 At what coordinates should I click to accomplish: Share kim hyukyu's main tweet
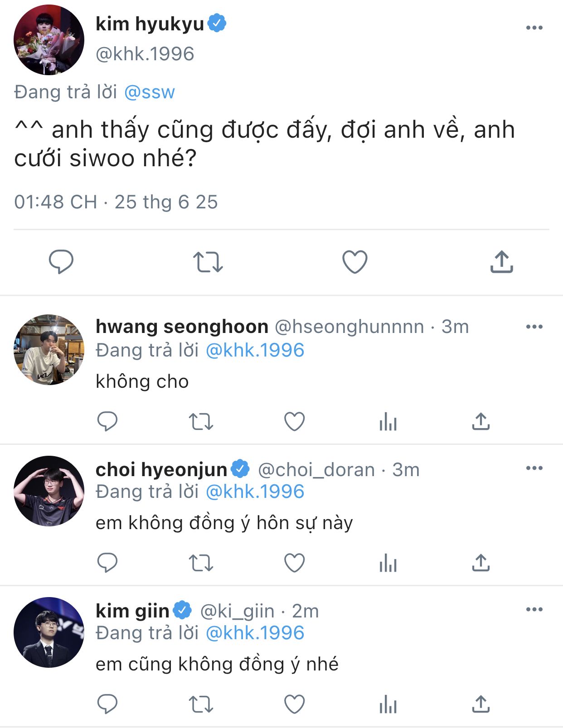[x=501, y=261]
